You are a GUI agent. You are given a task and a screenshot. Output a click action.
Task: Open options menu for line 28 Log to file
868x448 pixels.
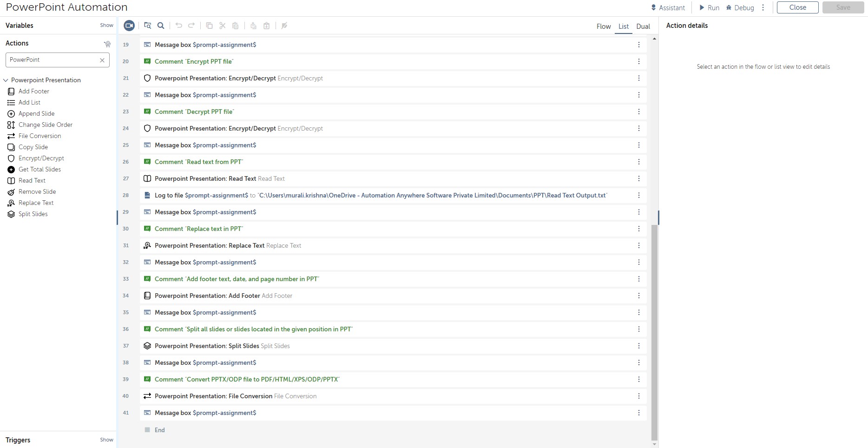pos(639,196)
